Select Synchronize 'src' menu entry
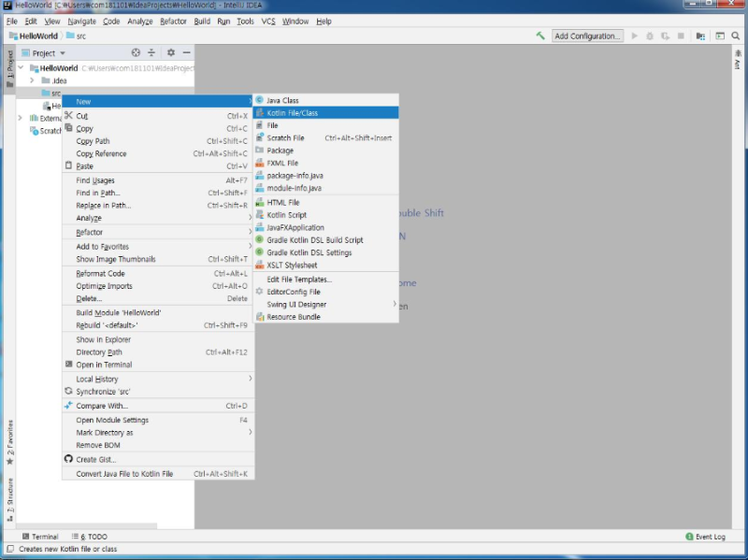 pos(158,391)
